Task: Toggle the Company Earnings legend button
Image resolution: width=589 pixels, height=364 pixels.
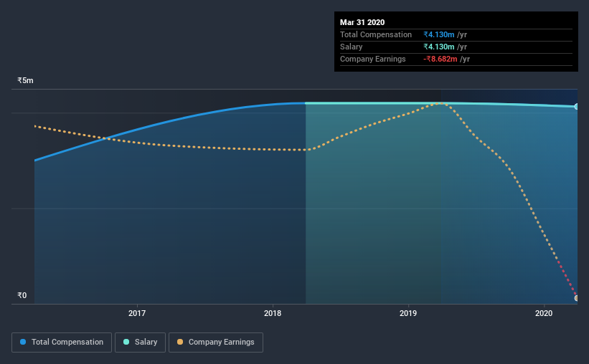Action: 216,343
